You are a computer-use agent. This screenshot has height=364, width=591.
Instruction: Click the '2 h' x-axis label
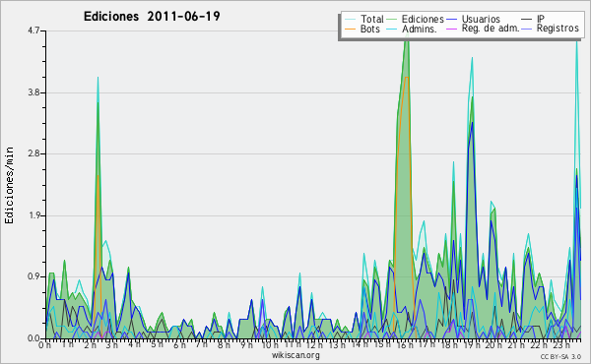(90, 344)
